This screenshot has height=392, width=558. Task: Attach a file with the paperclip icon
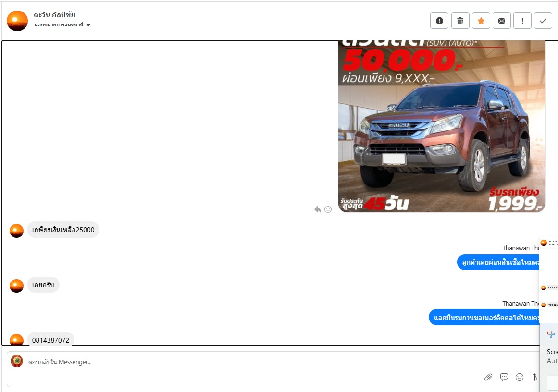488,377
